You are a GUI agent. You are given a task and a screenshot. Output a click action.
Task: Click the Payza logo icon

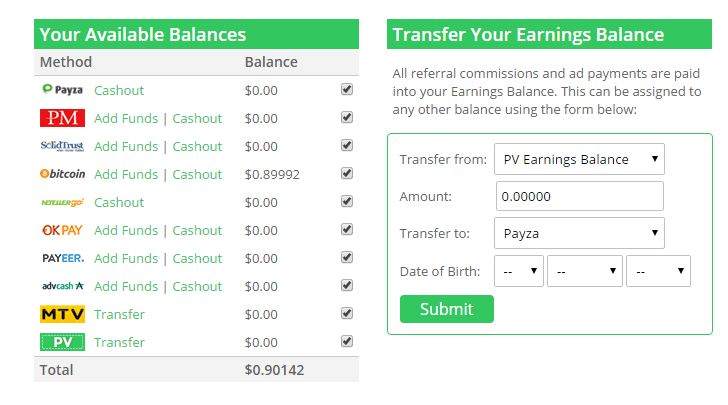[x=62, y=89]
